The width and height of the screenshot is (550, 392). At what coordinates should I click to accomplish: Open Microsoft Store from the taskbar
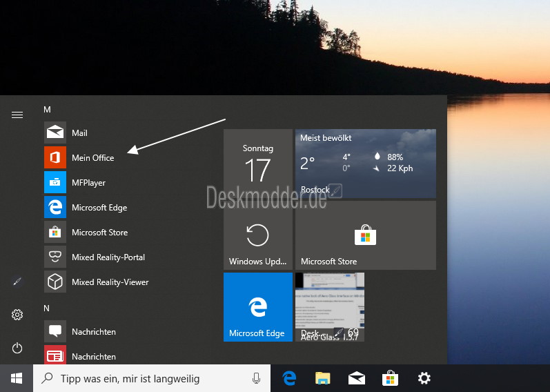point(390,378)
